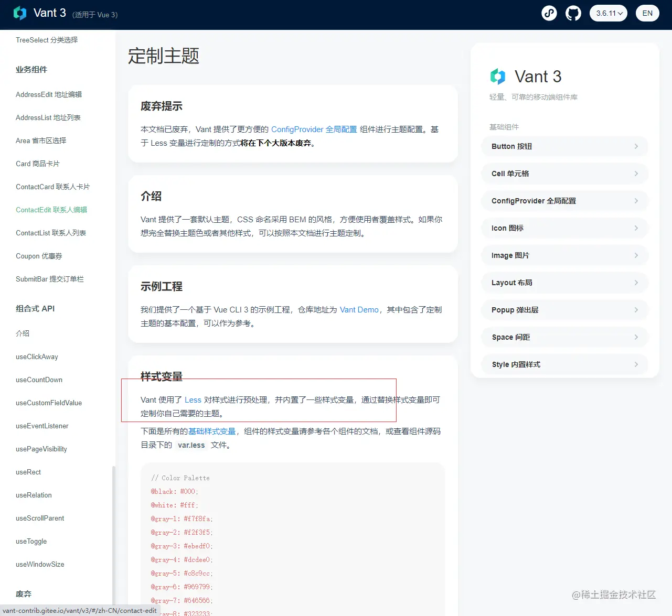Open Coupon 优惠券 page
Viewport: 672px width, 616px height.
(39, 256)
